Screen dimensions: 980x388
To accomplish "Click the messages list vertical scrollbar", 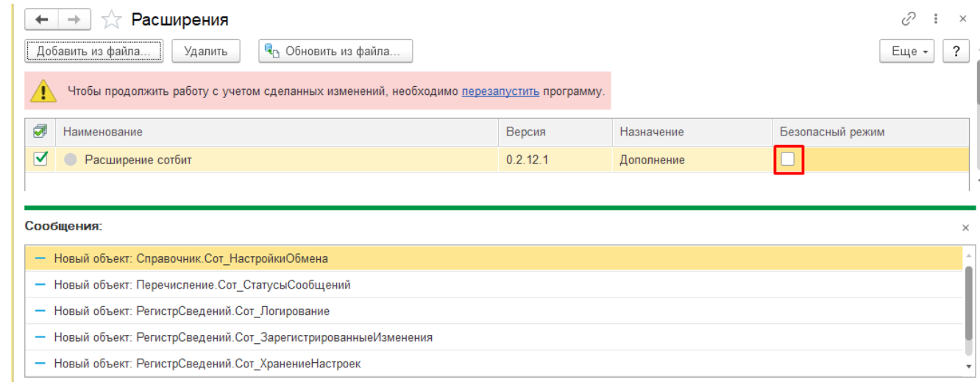I will click(969, 305).
